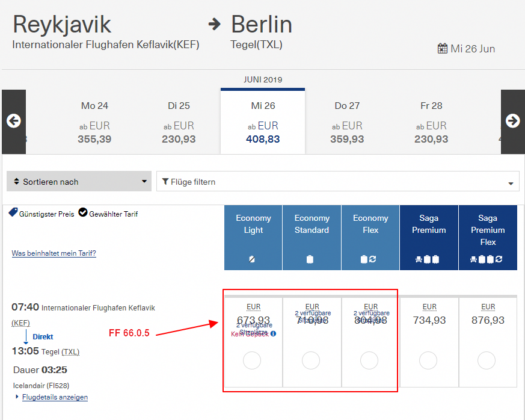Viewport: 525px width, 420px height.
Task: Choose the Saga Premium Flex fare radio
Action: point(488,360)
